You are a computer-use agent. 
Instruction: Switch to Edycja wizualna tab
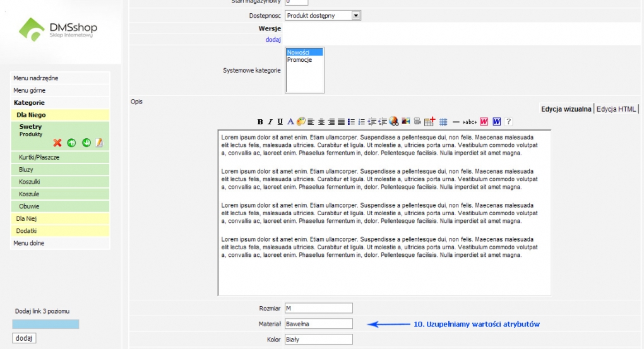pos(566,109)
